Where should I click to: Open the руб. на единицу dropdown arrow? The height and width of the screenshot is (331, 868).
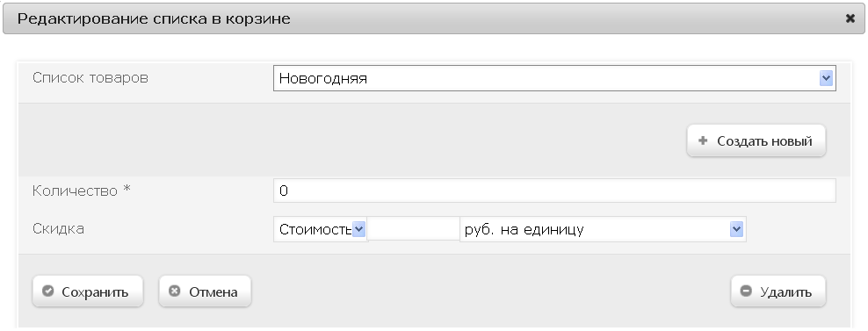[736, 229]
